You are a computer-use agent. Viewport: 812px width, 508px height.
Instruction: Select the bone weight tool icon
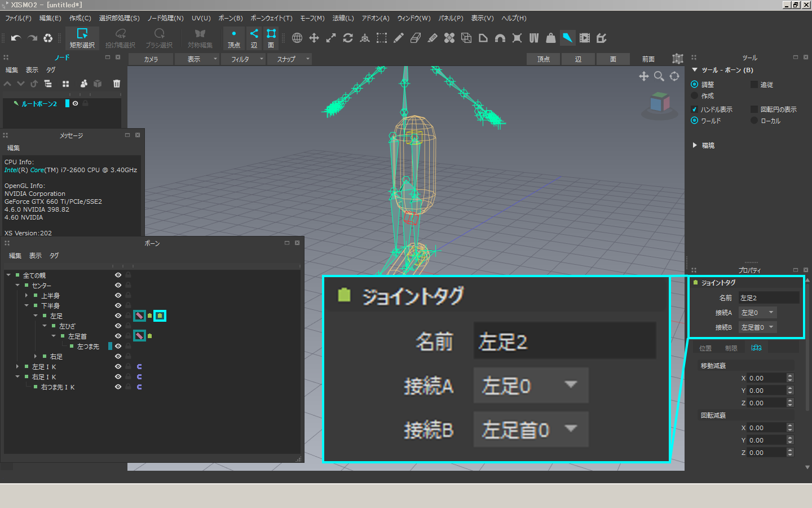click(551, 38)
